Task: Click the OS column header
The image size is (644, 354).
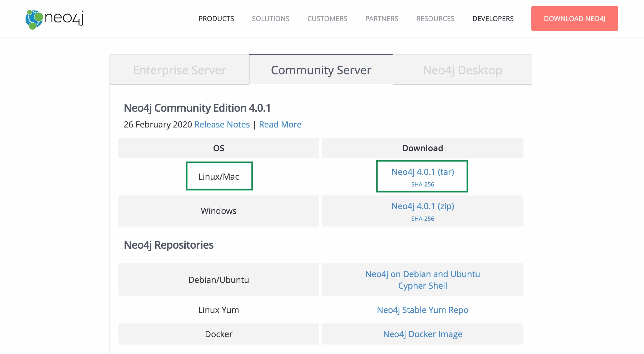Action: pyautogui.click(x=219, y=148)
